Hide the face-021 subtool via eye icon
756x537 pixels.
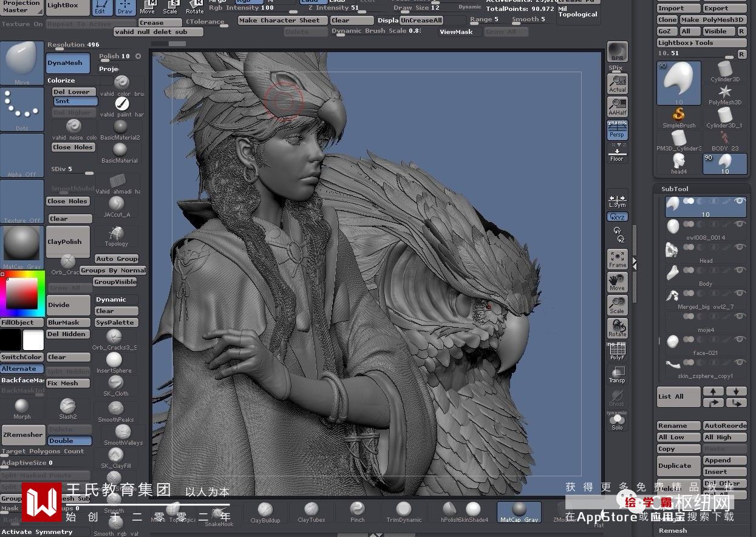click(740, 339)
